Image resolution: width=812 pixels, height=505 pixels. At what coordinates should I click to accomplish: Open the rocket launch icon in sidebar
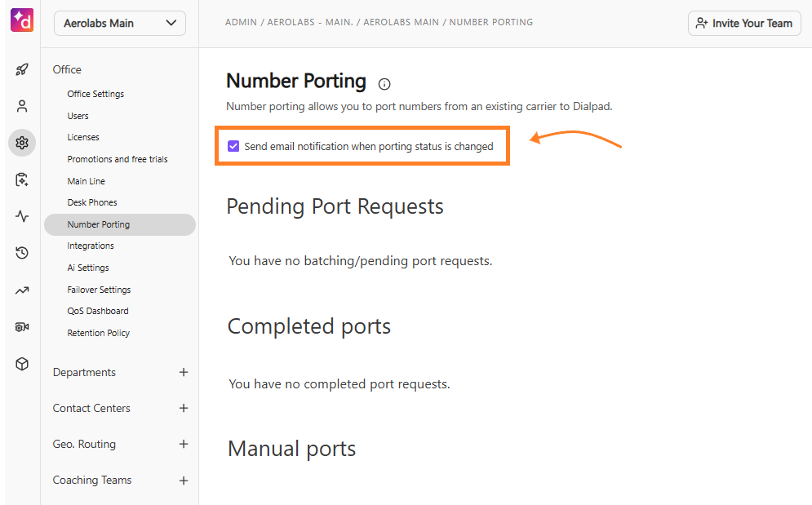pos(22,69)
